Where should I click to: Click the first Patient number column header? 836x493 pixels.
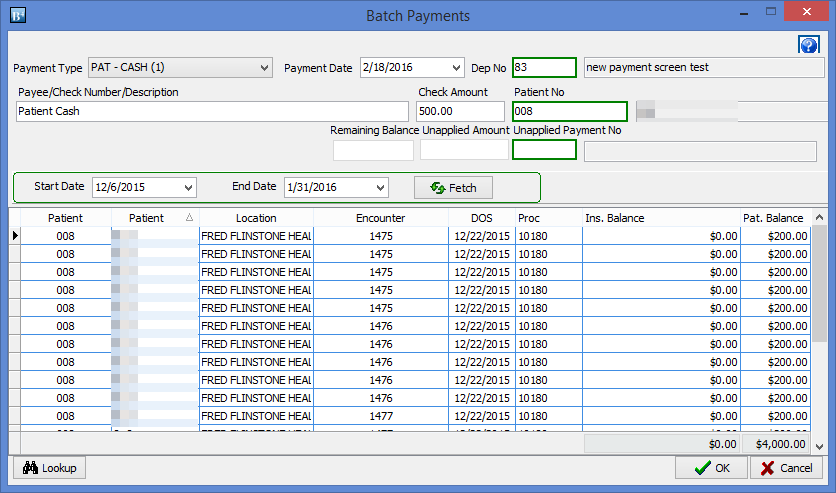click(x=66, y=218)
